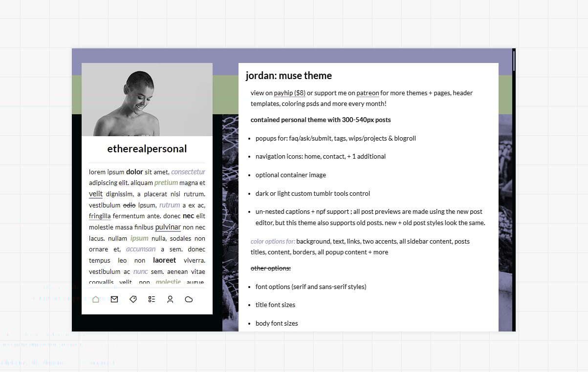Select the popups for: faq/ask/submit bullet
Screen dimensions: 588x372
click(336, 138)
